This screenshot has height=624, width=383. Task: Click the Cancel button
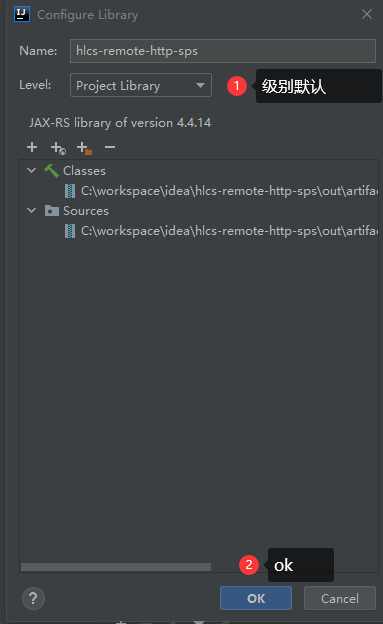pyautogui.click(x=340, y=598)
